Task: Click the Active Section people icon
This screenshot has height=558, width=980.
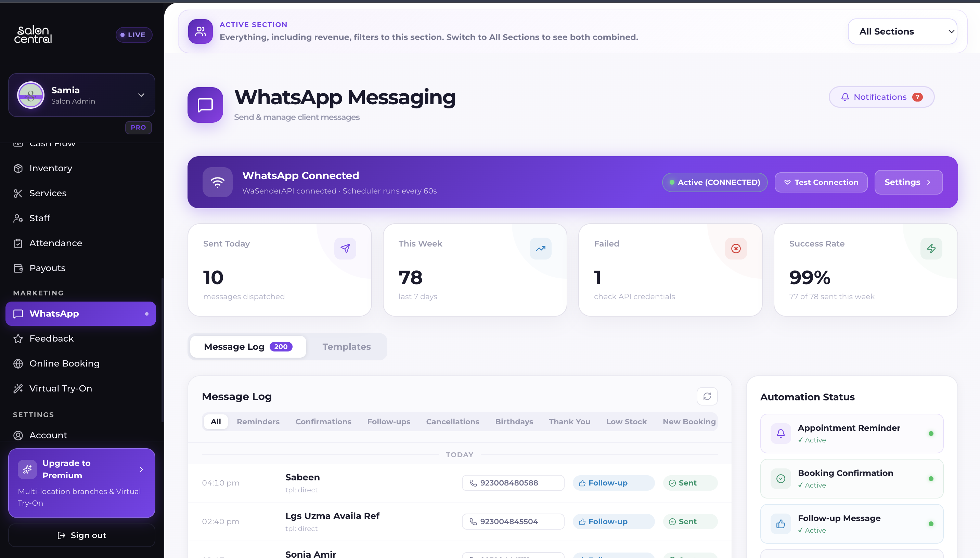Action: tap(201, 31)
